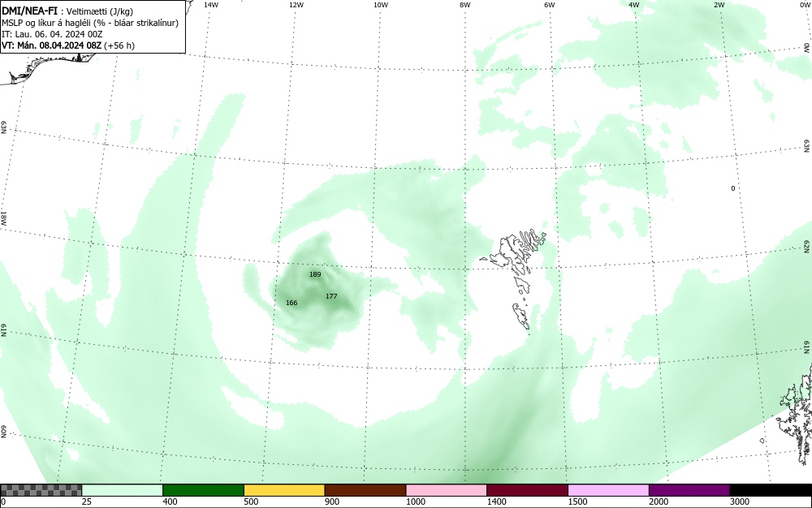Click the 166 value label on map

[292, 303]
